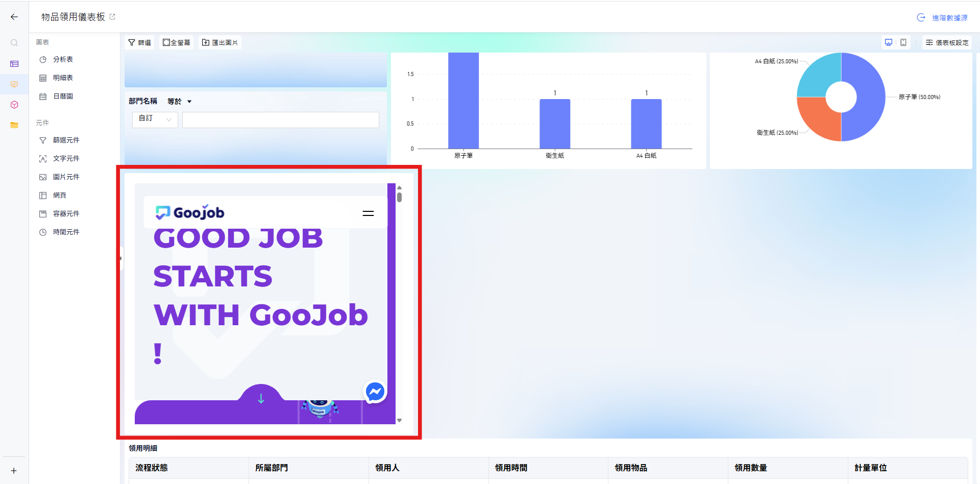Go back with the left arrow icon
The width and height of the screenshot is (980, 484).
[x=14, y=17]
